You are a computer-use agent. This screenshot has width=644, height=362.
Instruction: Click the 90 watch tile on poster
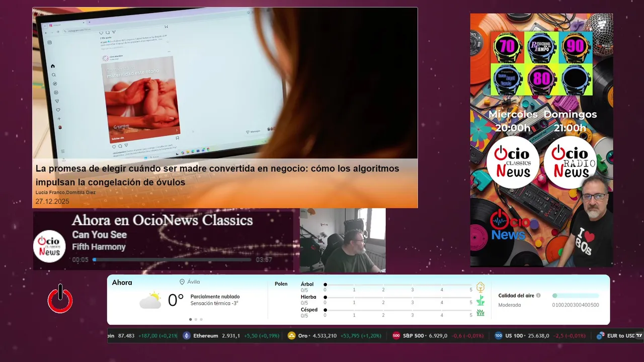click(576, 47)
